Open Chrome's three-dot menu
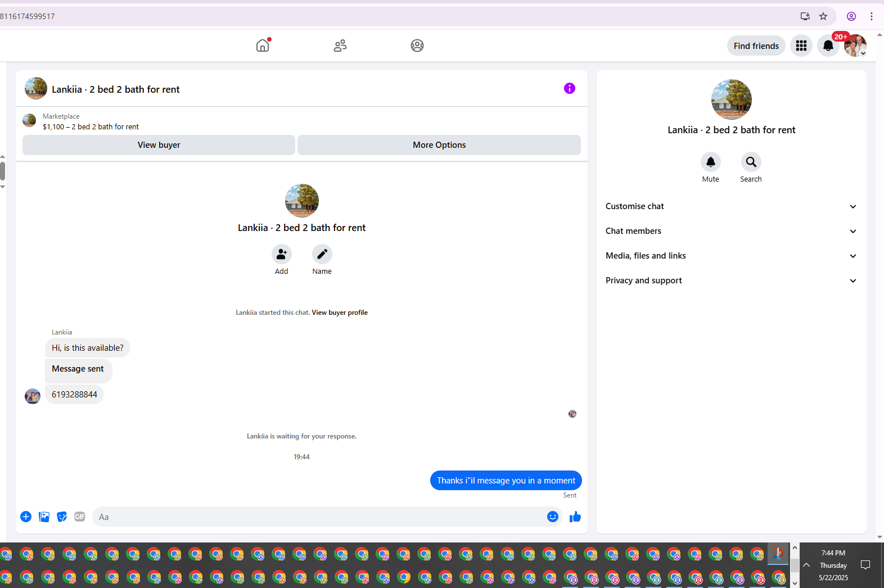 coord(872,16)
